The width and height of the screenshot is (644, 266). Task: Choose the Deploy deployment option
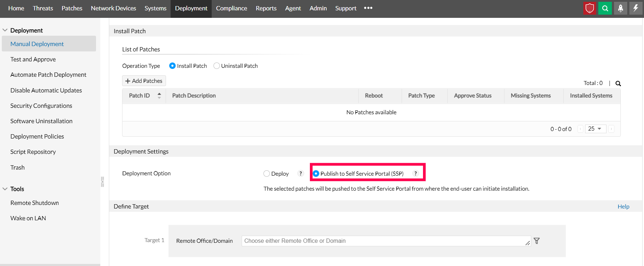tap(267, 174)
